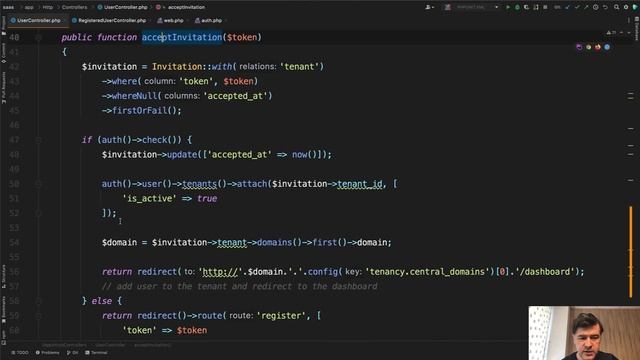
Task: Open the Structure side panel tab
Action: click(x=3, y=277)
